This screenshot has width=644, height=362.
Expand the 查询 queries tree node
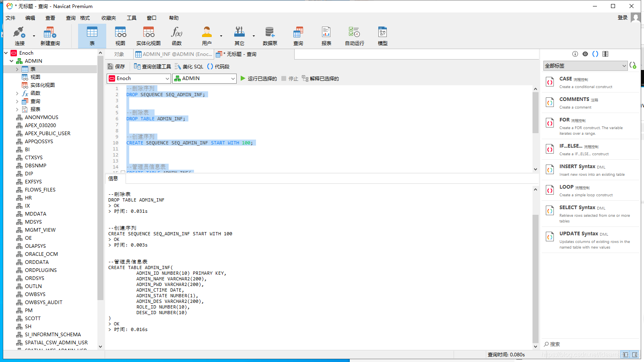pos(17,101)
